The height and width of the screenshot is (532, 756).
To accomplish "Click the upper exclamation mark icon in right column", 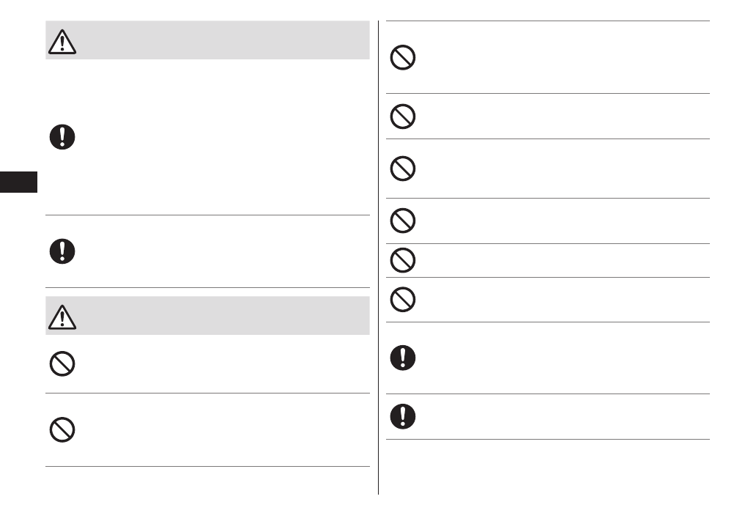I will 403,358.
